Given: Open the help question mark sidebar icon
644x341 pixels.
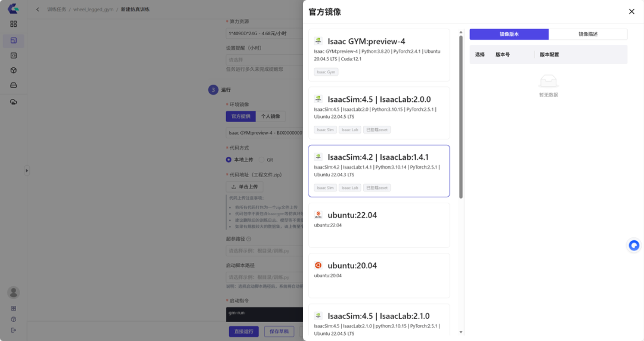Looking at the screenshot, I should pos(14,319).
